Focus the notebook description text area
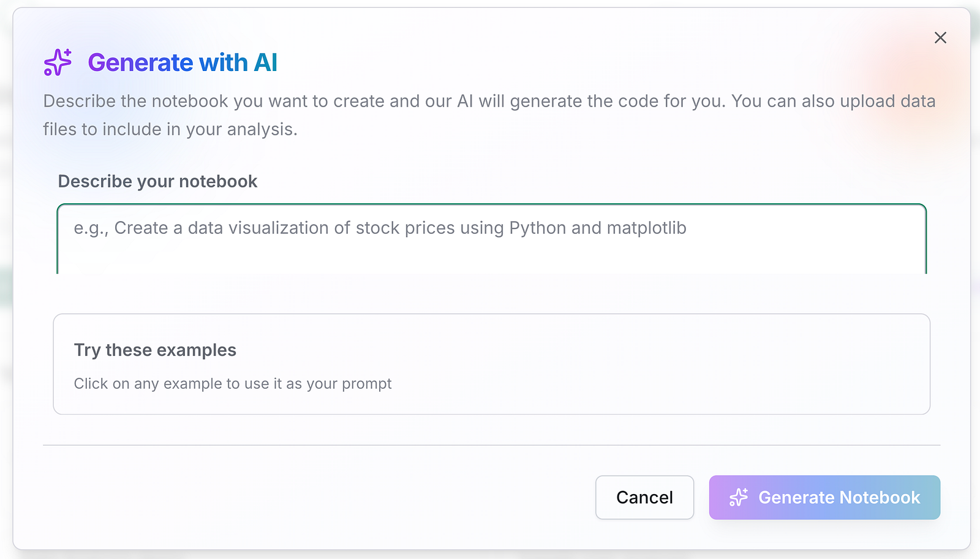The height and width of the screenshot is (559, 980). [x=491, y=240]
